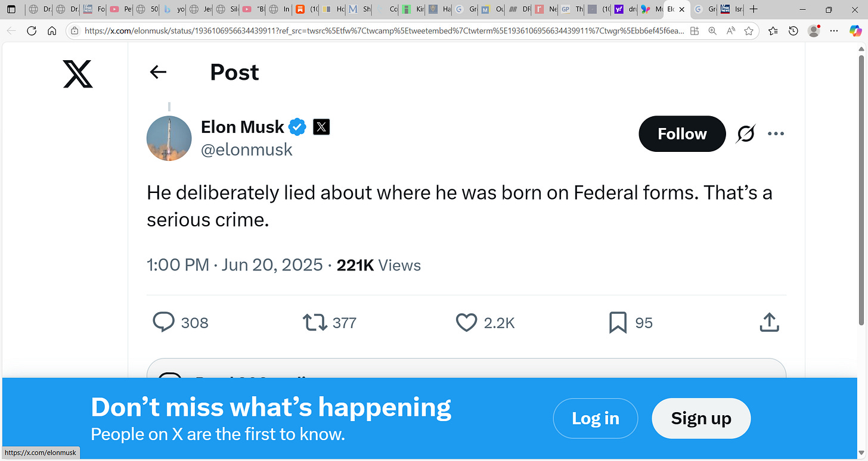Click the @elonmusk handle link
This screenshot has height=461, width=868.
click(247, 150)
